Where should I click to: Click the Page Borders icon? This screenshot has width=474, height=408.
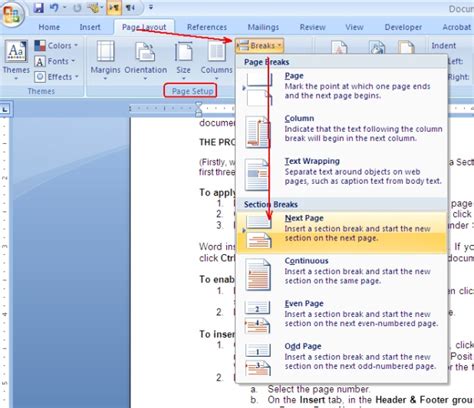click(406, 47)
